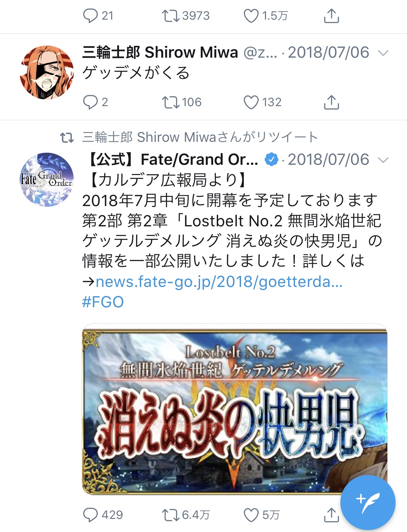This screenshot has height=532, width=407.
Task: Expand options chevron on Shirow Miwa's tweet
Action: point(383,53)
